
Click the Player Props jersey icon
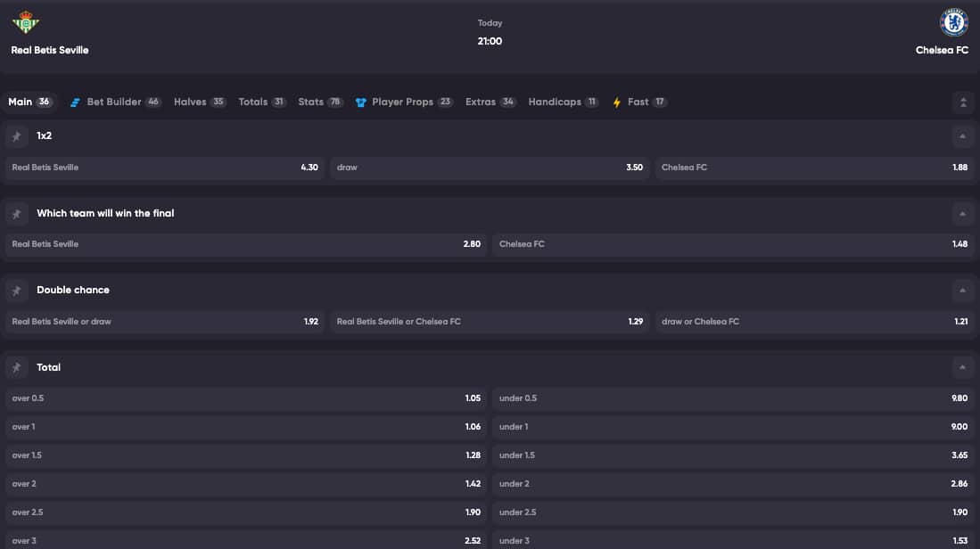(x=360, y=102)
